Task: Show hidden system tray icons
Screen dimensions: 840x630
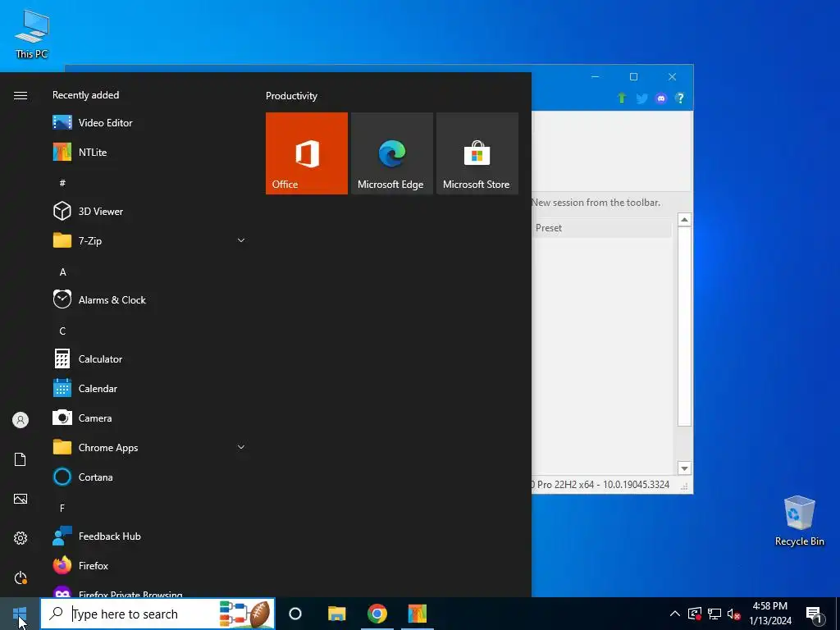Action: [675, 614]
